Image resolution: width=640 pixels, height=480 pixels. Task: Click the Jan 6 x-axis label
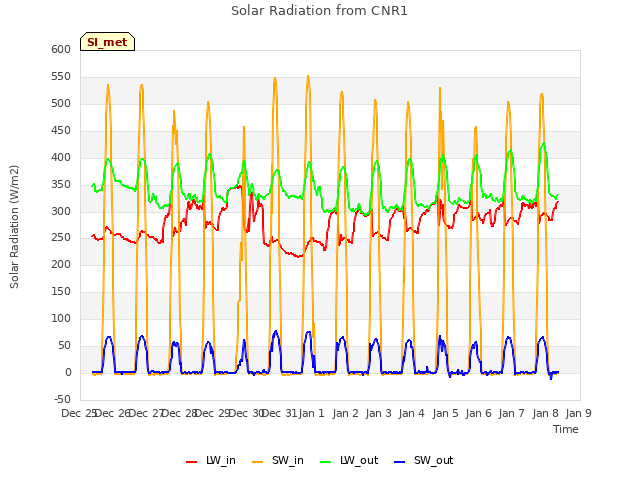478,413
